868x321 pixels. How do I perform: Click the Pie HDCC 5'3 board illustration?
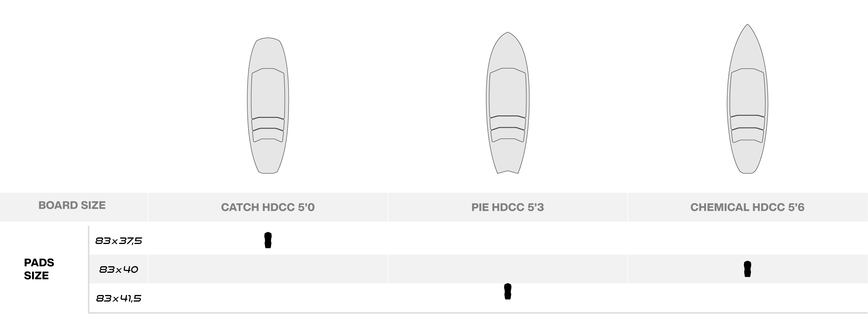(508, 103)
